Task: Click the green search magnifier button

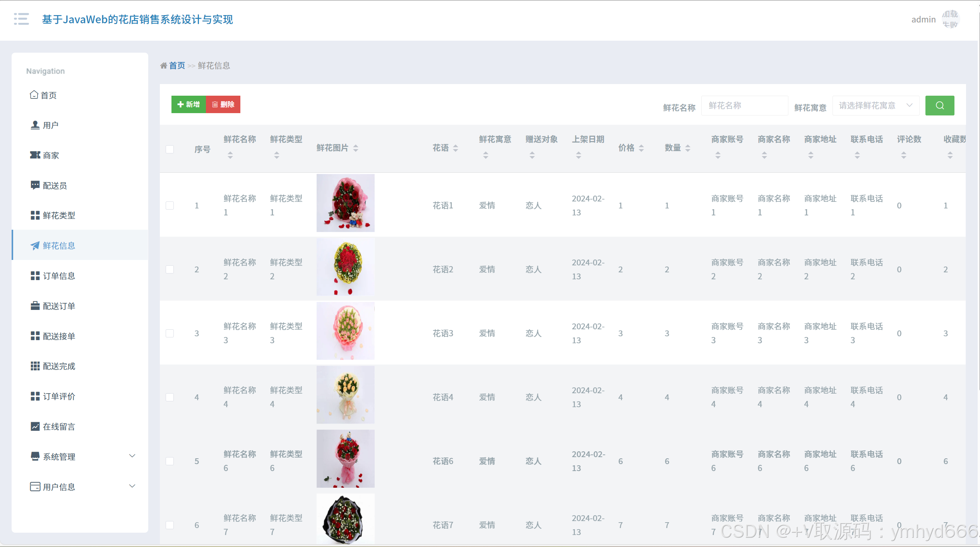Action: [939, 105]
